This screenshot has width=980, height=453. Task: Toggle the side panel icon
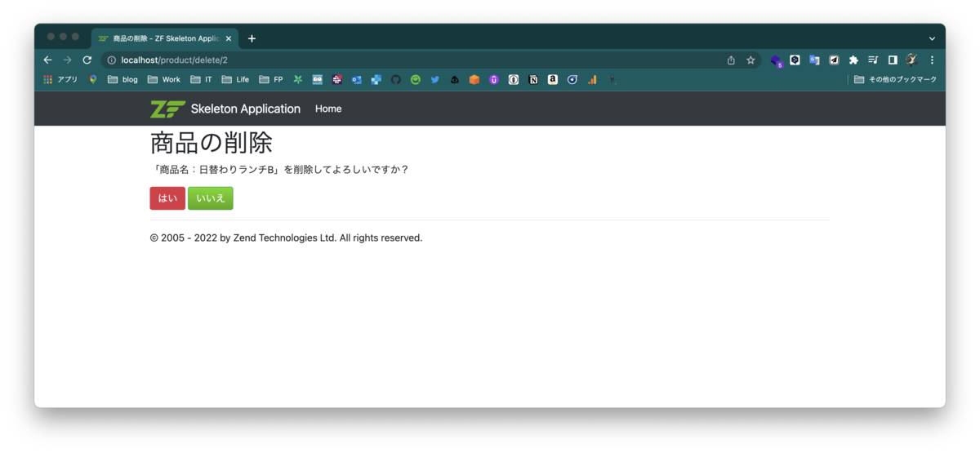[893, 60]
